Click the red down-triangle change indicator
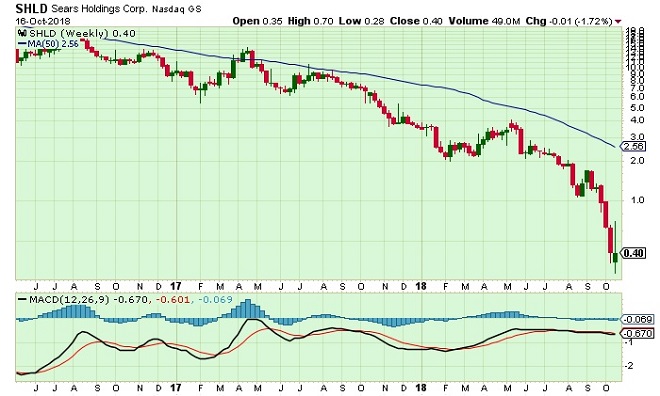 click(x=618, y=21)
